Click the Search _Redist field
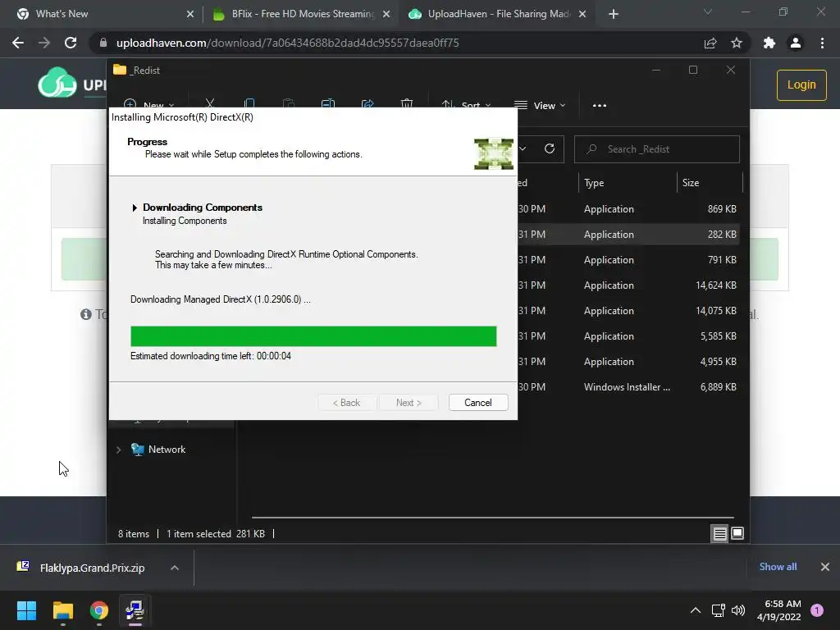 657,149
